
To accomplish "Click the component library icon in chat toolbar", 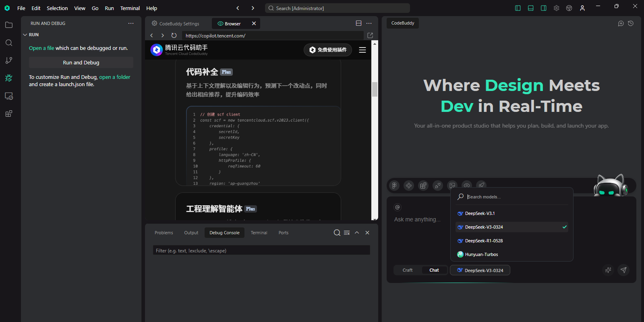I will [x=409, y=186].
